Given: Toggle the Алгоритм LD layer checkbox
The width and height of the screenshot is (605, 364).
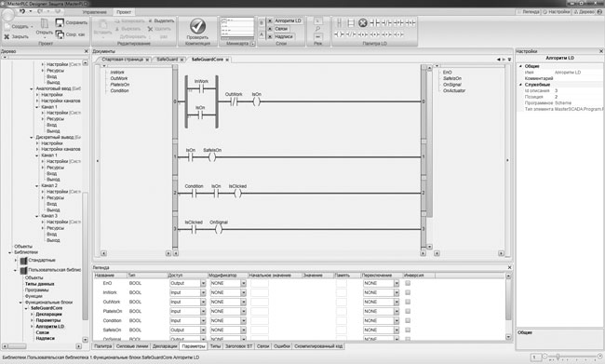Looking at the screenshot, I should coord(270,20).
